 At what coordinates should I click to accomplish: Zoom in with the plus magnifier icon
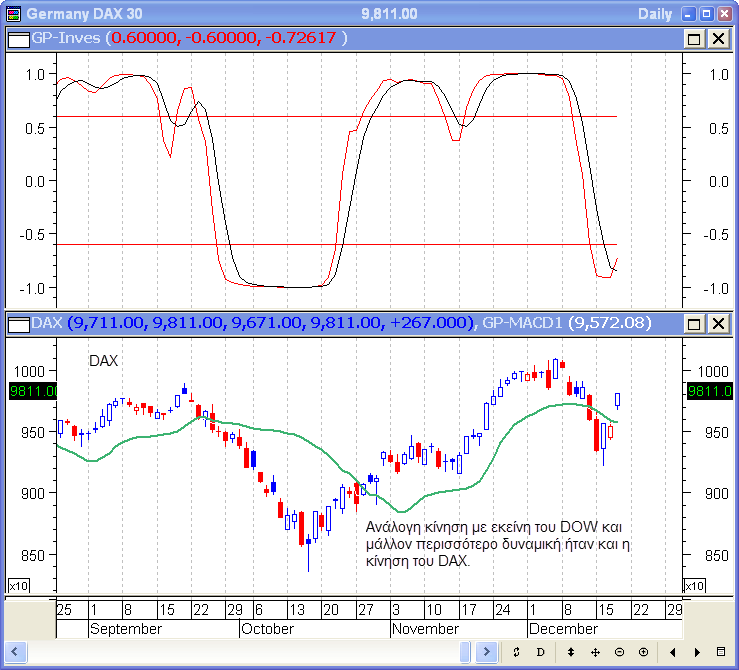[x=643, y=652]
